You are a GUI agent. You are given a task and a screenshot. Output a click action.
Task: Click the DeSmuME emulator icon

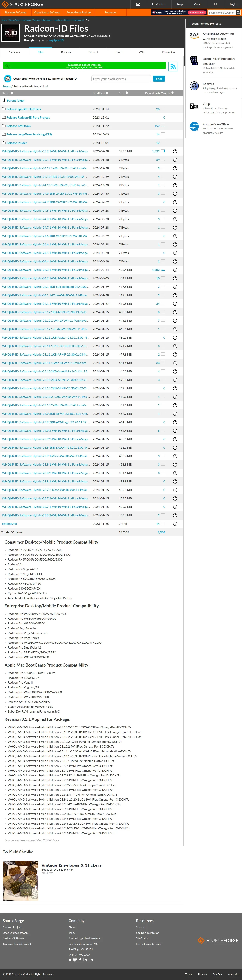coord(194,61)
